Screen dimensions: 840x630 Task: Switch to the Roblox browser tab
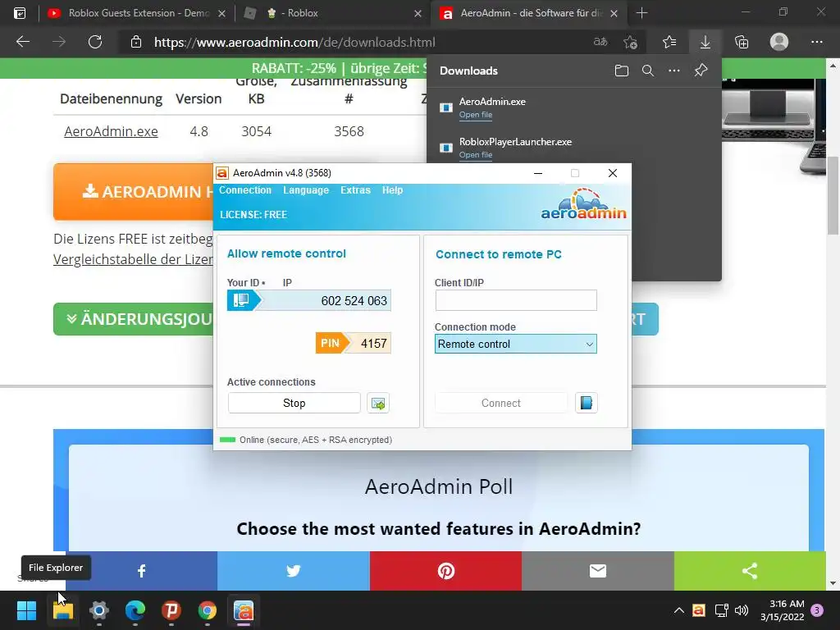coord(331,13)
